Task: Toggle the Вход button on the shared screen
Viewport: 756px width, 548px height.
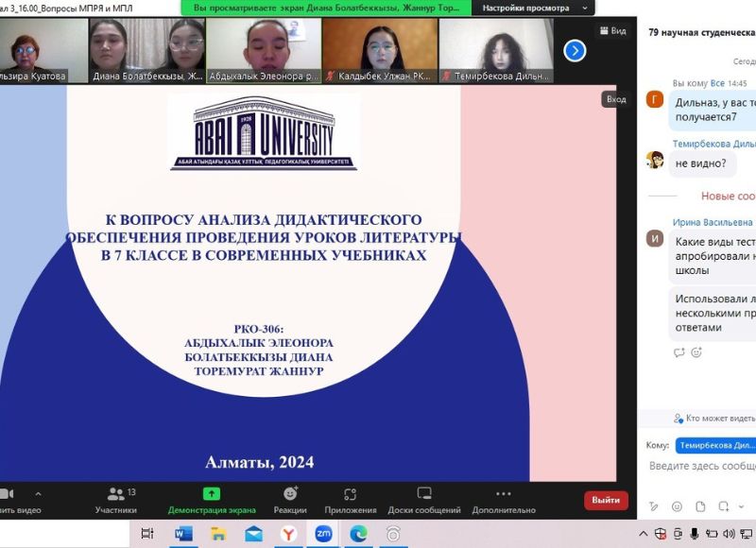Action: click(616, 99)
